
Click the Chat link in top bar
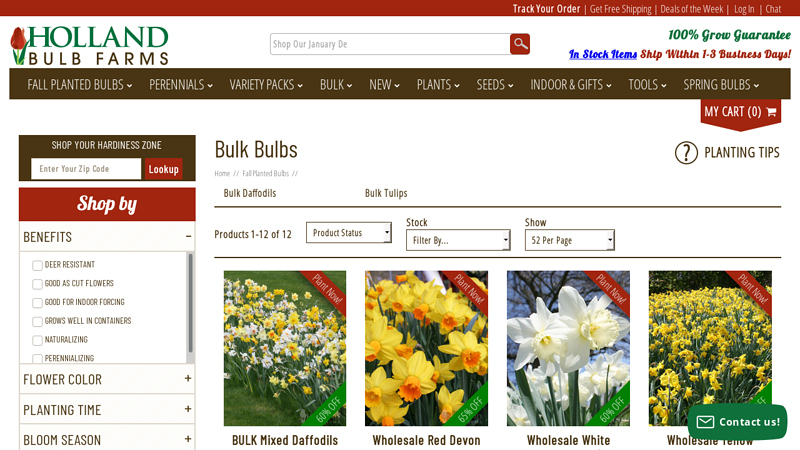(773, 9)
